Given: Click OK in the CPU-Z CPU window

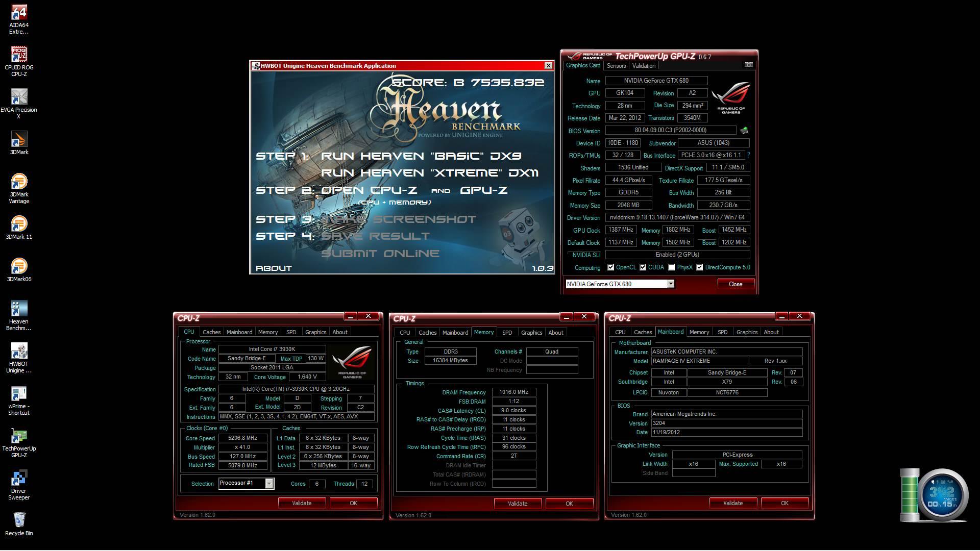Looking at the screenshot, I should [x=353, y=503].
